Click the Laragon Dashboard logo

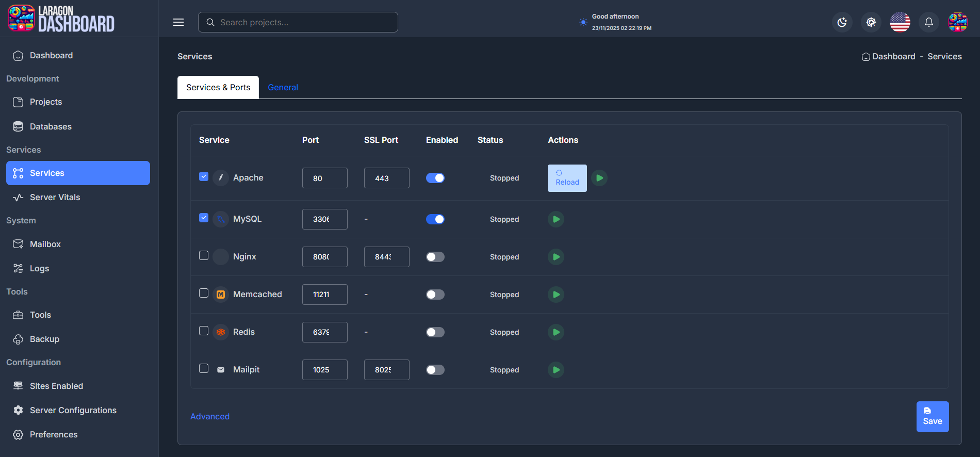(x=61, y=19)
